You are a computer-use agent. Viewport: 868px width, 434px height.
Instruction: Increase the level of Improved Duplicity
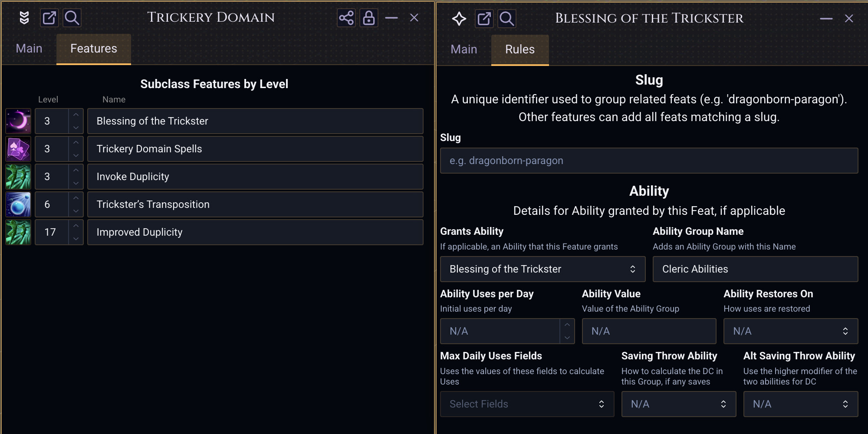pyautogui.click(x=76, y=226)
